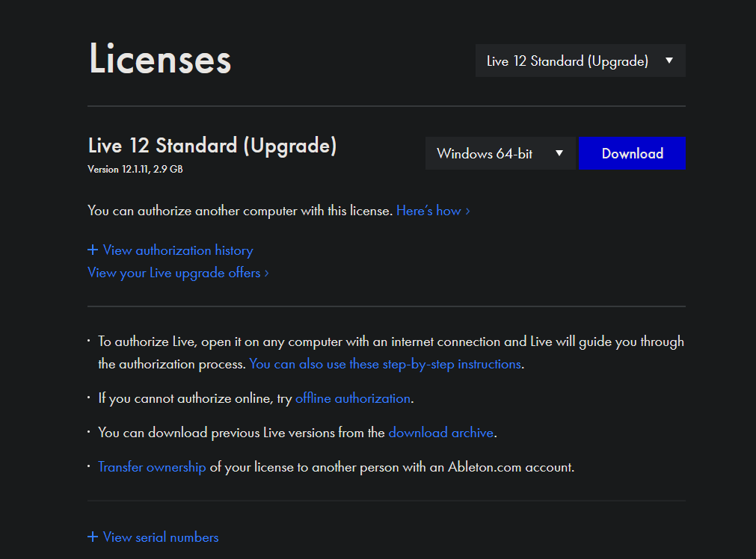Click the Transfer ownership link

[152, 467]
